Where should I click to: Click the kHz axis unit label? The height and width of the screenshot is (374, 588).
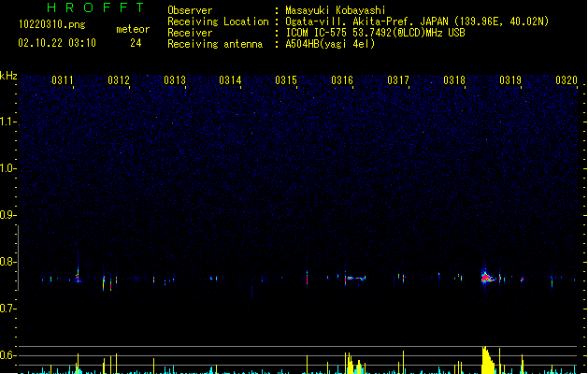click(x=8, y=76)
